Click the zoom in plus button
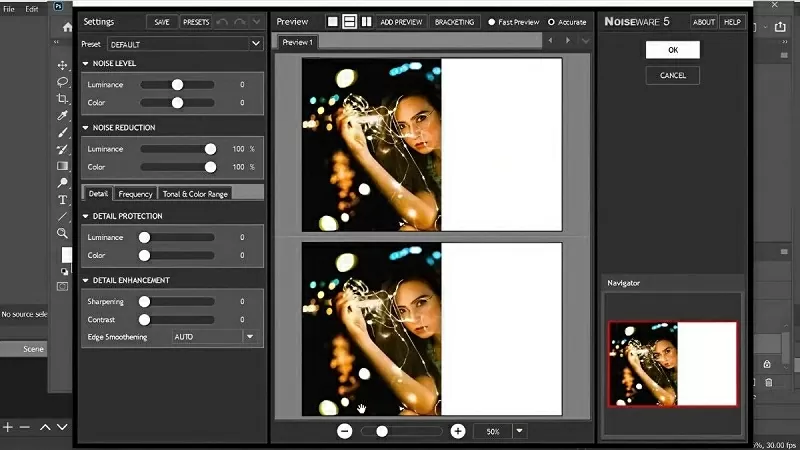 click(x=458, y=431)
